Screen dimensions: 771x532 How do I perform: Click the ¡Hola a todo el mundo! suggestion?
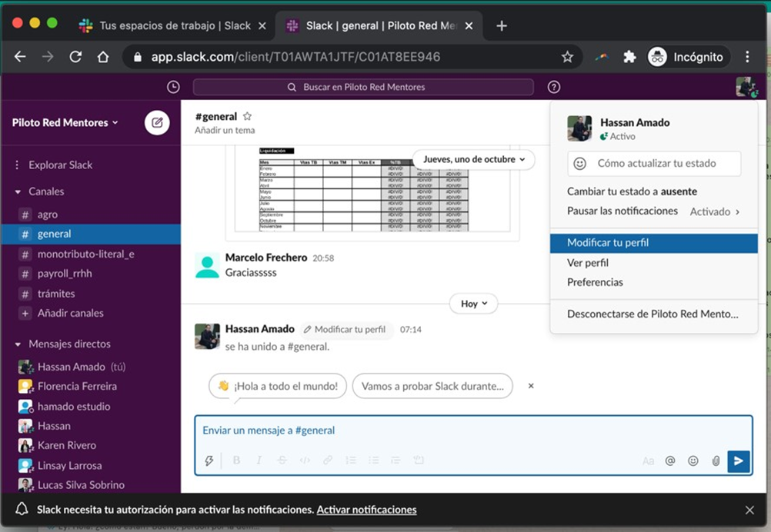[x=278, y=386]
